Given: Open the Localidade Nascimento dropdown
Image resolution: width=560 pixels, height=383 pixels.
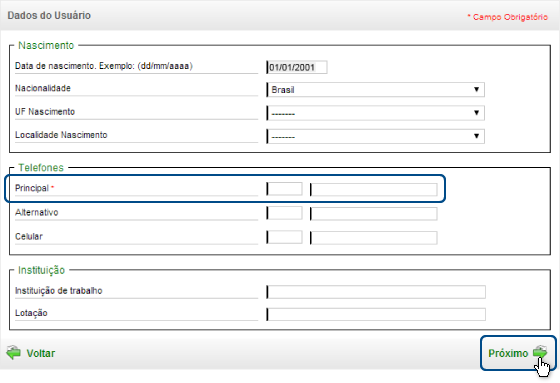Looking at the screenshot, I should [x=375, y=136].
